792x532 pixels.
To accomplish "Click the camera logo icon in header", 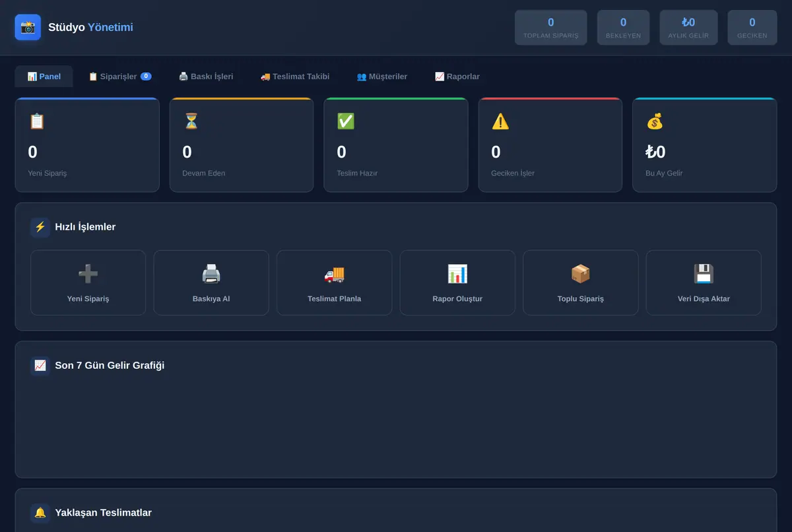I will 28,27.
